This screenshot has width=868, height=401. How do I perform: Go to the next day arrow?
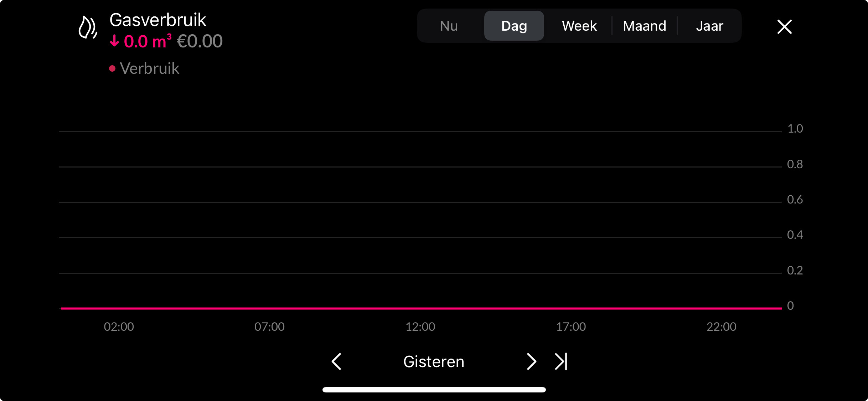coord(531,361)
